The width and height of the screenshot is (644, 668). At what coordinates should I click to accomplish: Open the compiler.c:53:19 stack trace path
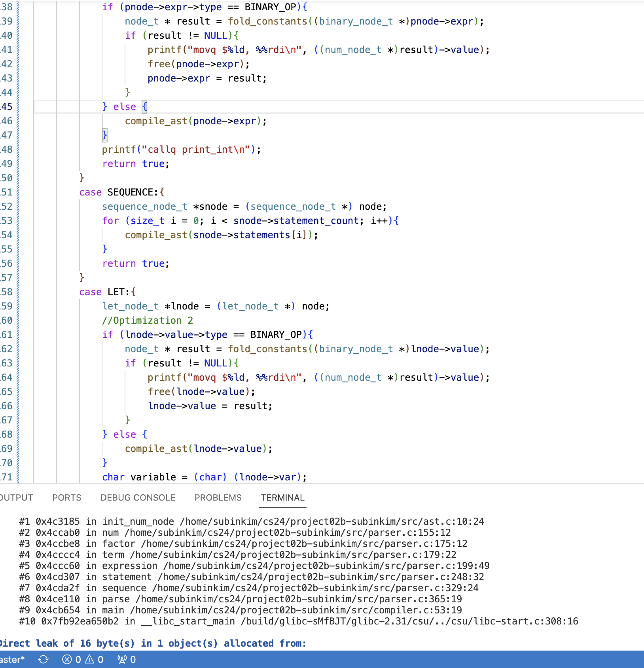[296, 610]
